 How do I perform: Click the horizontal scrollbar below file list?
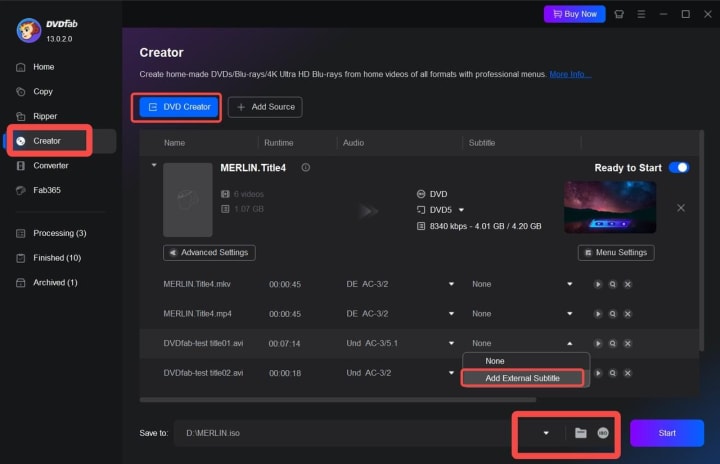pyautogui.click(x=338, y=400)
